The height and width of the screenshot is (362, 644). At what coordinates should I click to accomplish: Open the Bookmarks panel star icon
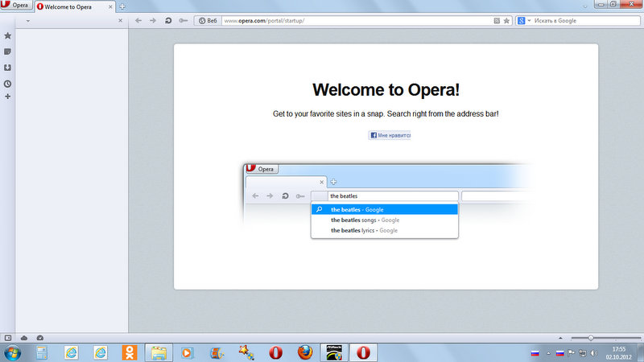click(x=8, y=35)
